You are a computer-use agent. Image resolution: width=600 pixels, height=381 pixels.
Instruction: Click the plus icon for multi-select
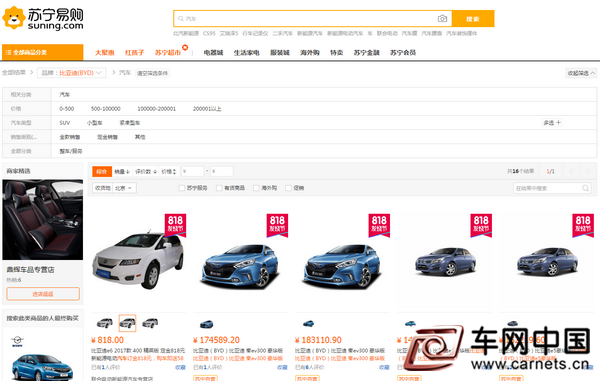(x=558, y=122)
